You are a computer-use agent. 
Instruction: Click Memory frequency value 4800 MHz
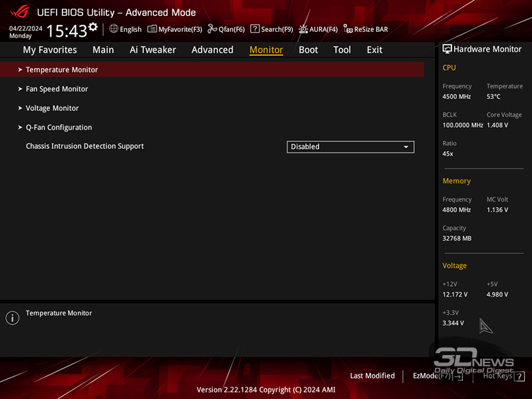tap(456, 210)
